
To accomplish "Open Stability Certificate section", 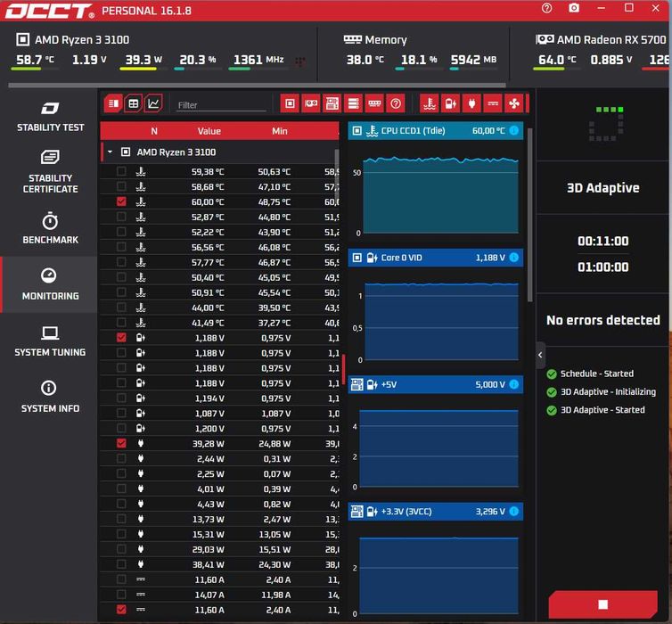I will pyautogui.click(x=50, y=171).
